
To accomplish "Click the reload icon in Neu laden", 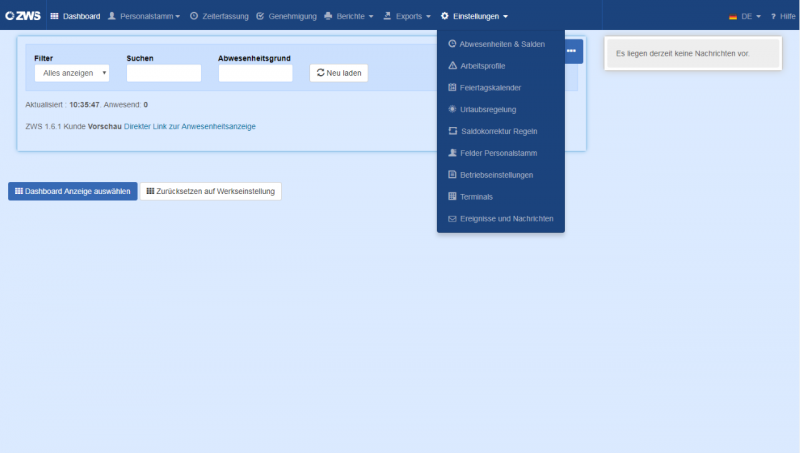I will (320, 72).
